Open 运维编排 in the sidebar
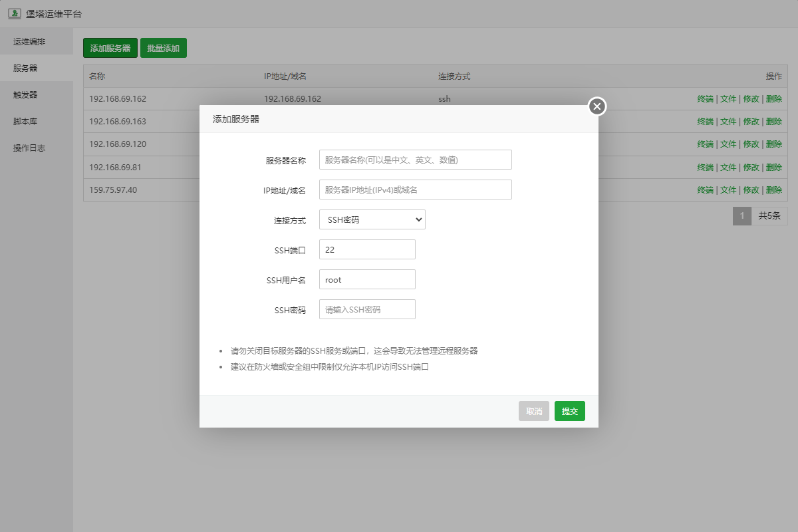798x532 pixels. click(x=29, y=41)
